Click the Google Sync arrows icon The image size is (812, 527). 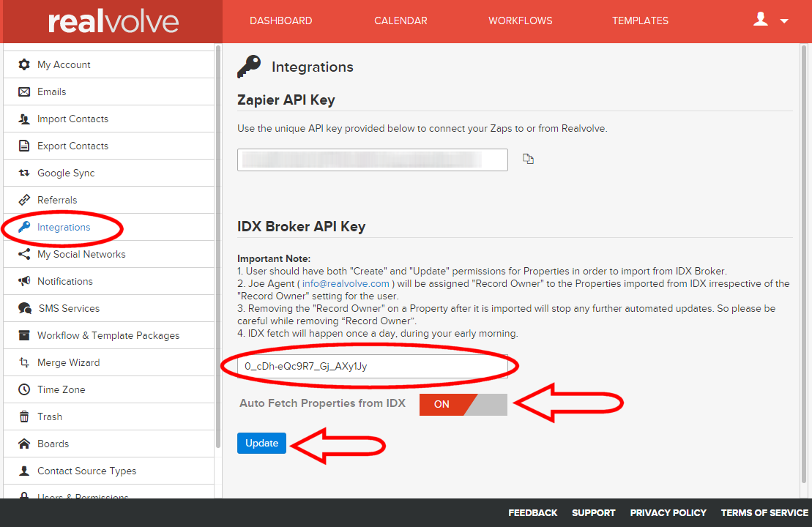coord(24,173)
